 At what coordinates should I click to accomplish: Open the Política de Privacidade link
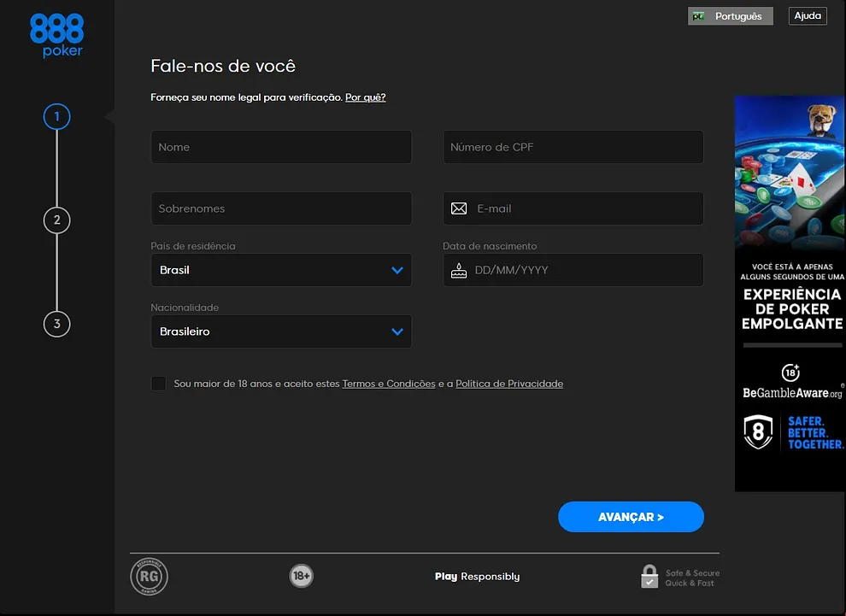509,384
